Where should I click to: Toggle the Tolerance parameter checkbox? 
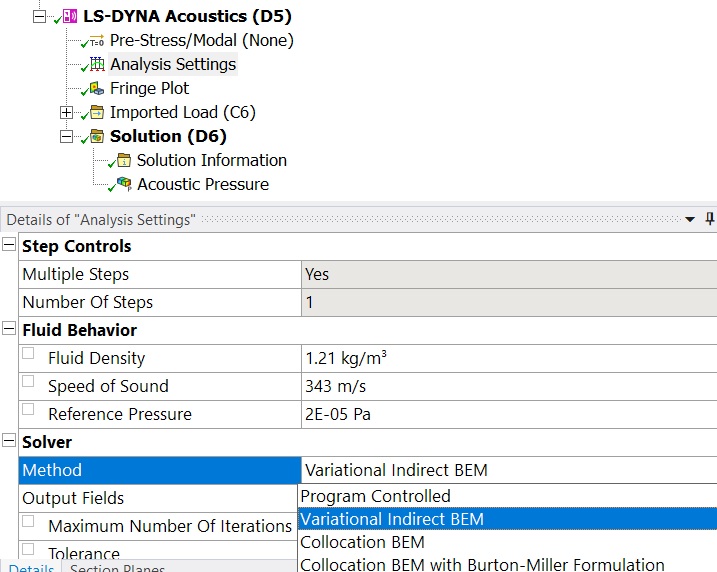tap(28, 549)
